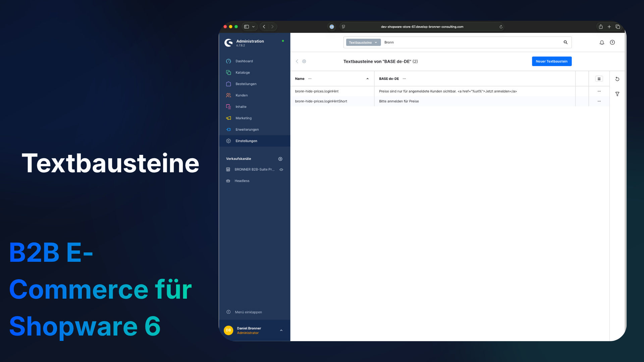Click the Name column header
The width and height of the screenshot is (644, 362).
[x=300, y=79]
